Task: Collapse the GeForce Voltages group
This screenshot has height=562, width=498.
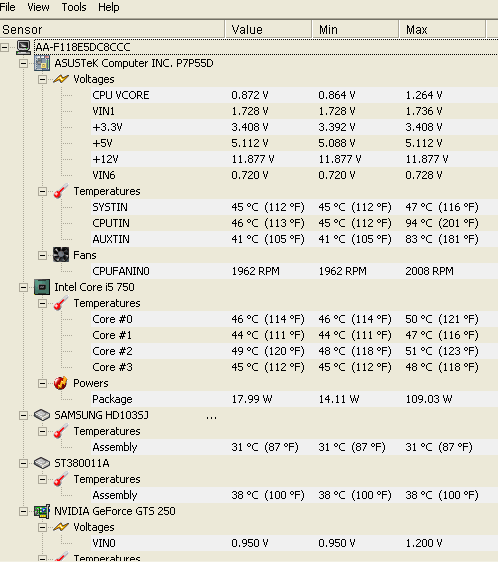Action: (42, 527)
